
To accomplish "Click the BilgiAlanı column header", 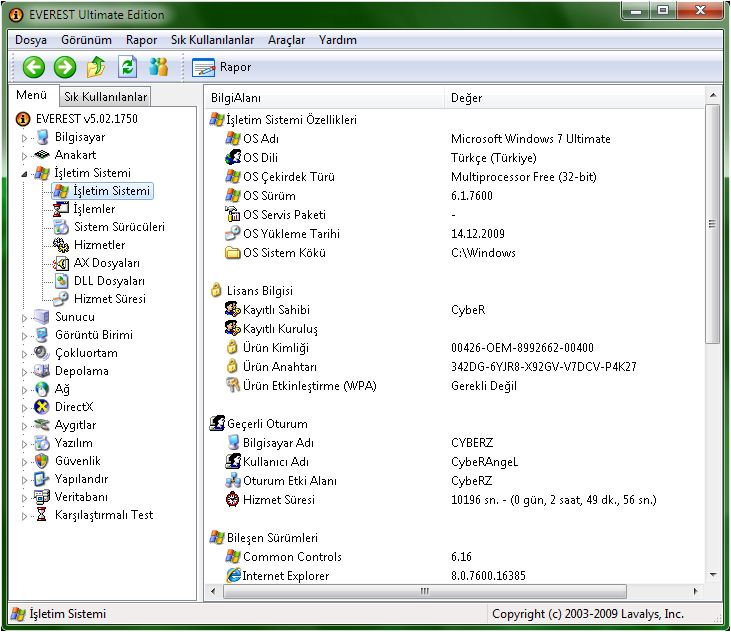I will tap(324, 98).
